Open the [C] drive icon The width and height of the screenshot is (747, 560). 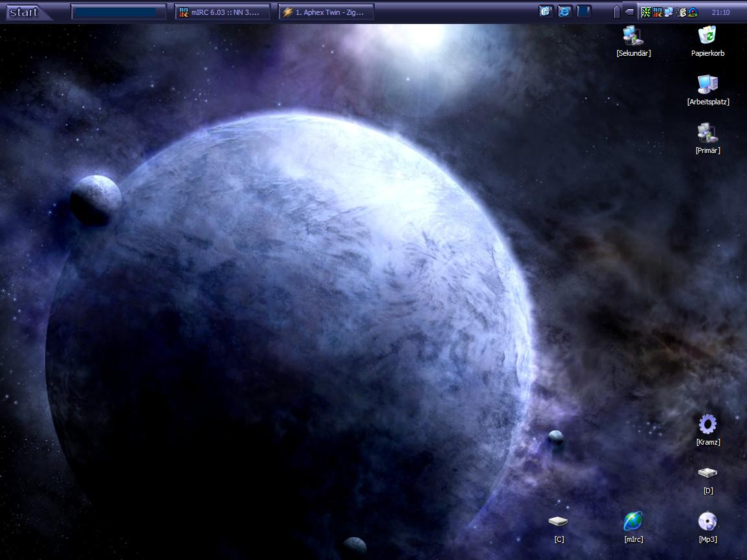pos(558,522)
